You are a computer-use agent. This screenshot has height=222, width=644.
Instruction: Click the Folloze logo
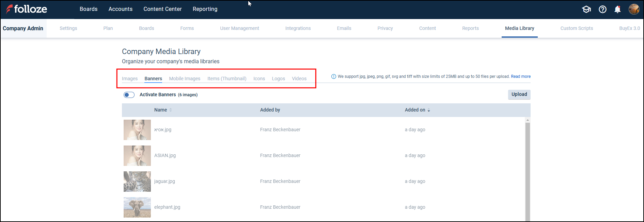[27, 9]
